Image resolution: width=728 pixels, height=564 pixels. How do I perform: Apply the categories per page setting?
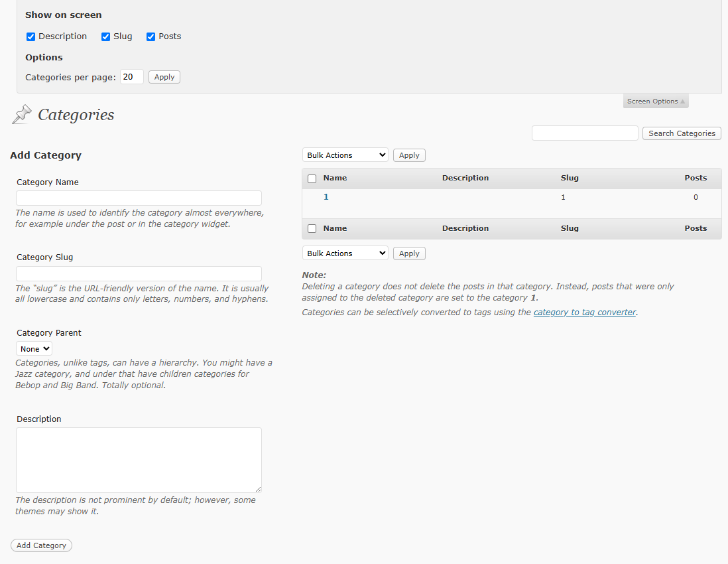[164, 77]
